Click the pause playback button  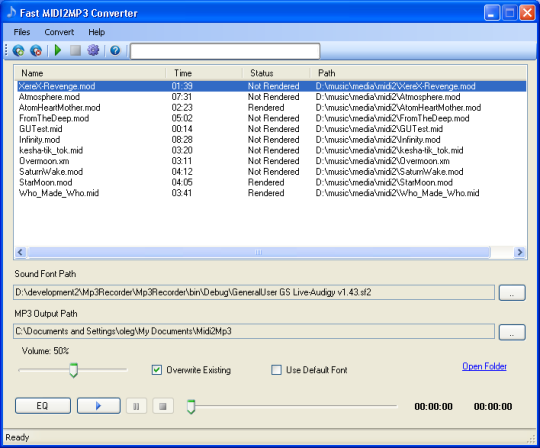click(x=136, y=406)
